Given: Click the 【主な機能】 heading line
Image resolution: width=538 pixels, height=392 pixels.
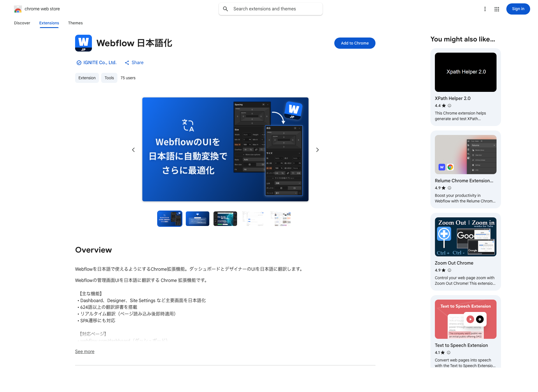Looking at the screenshot, I should click(x=91, y=294).
